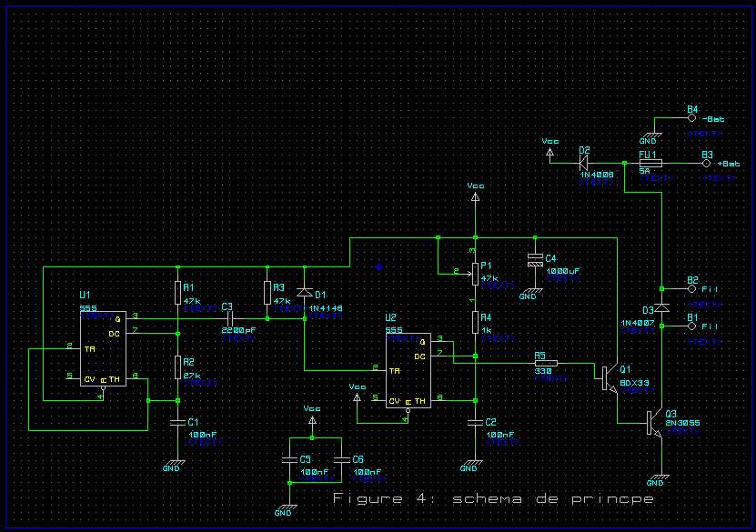Click resistor R3 symbol
The height and width of the screenshot is (532, 756).
point(267,293)
